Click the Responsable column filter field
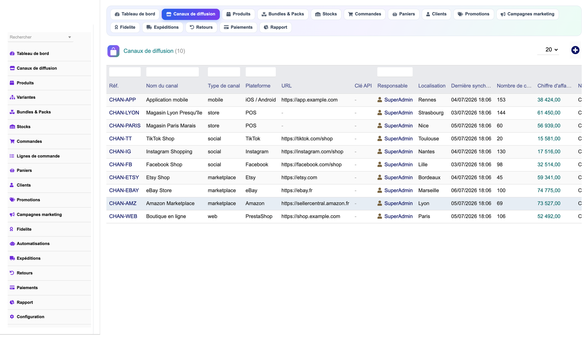The height and width of the screenshot is (364, 588). coord(395,72)
